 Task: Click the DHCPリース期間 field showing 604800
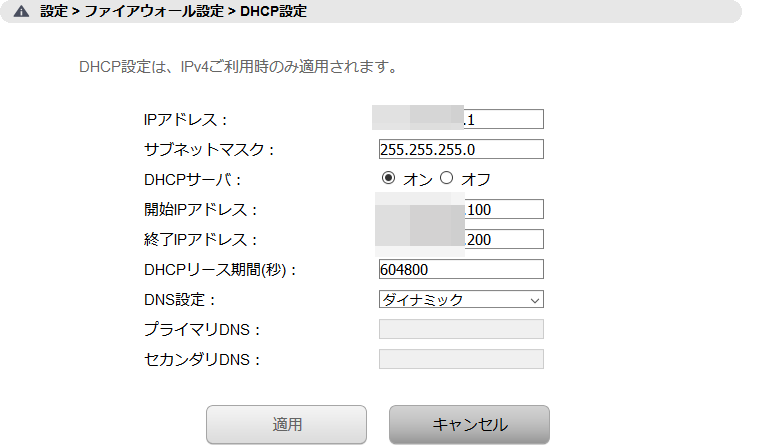click(x=461, y=269)
